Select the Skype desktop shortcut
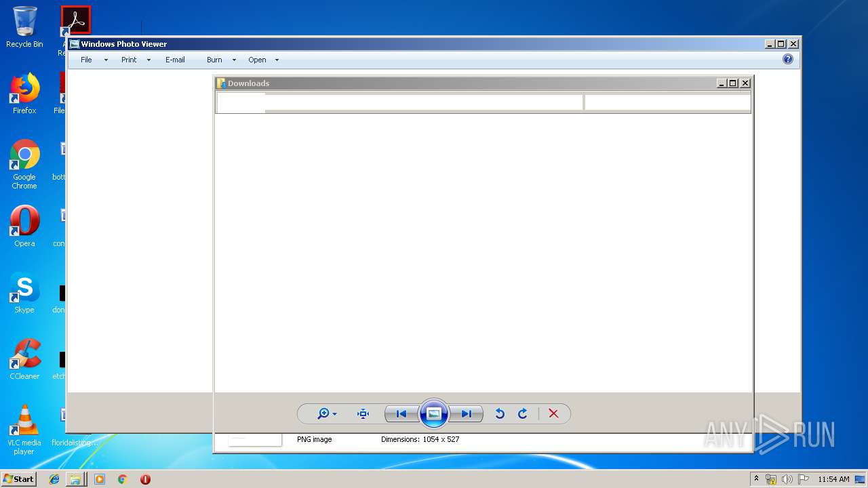This screenshot has width=868, height=488. (24, 293)
